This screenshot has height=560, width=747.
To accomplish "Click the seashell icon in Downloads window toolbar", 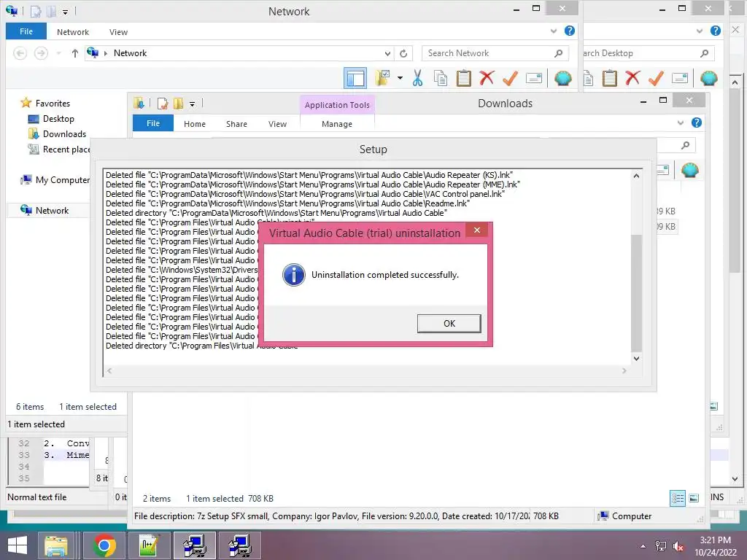I will (x=690, y=170).
